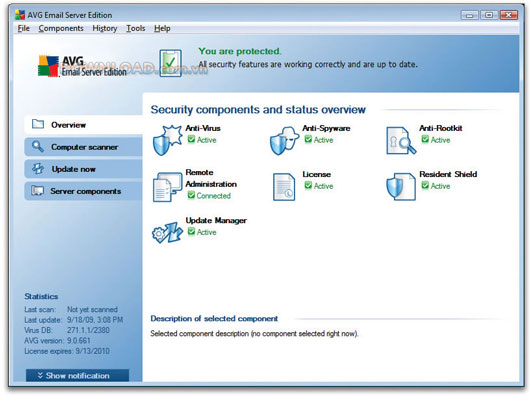The width and height of the screenshot is (530, 395).
Task: Select the Overview sidebar item
Action: click(83, 125)
